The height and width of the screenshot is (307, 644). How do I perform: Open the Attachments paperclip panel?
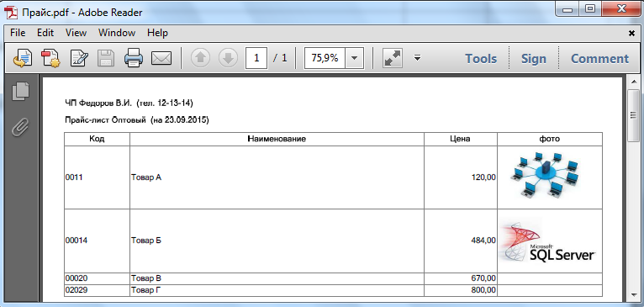[x=20, y=127]
